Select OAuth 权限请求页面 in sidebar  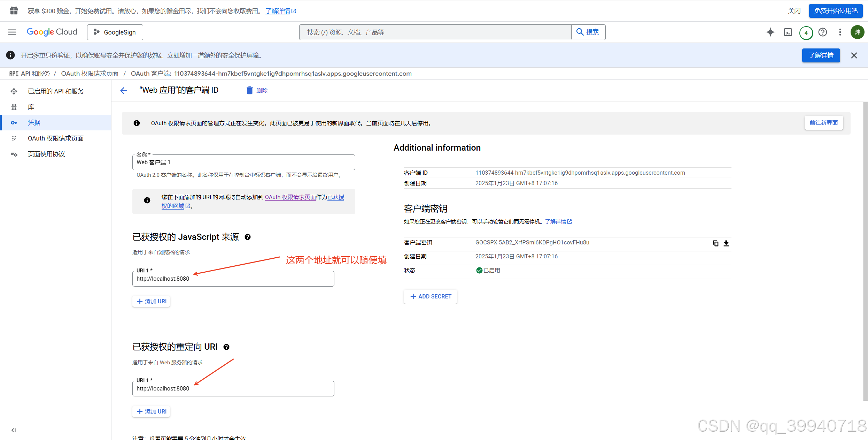[x=56, y=138]
